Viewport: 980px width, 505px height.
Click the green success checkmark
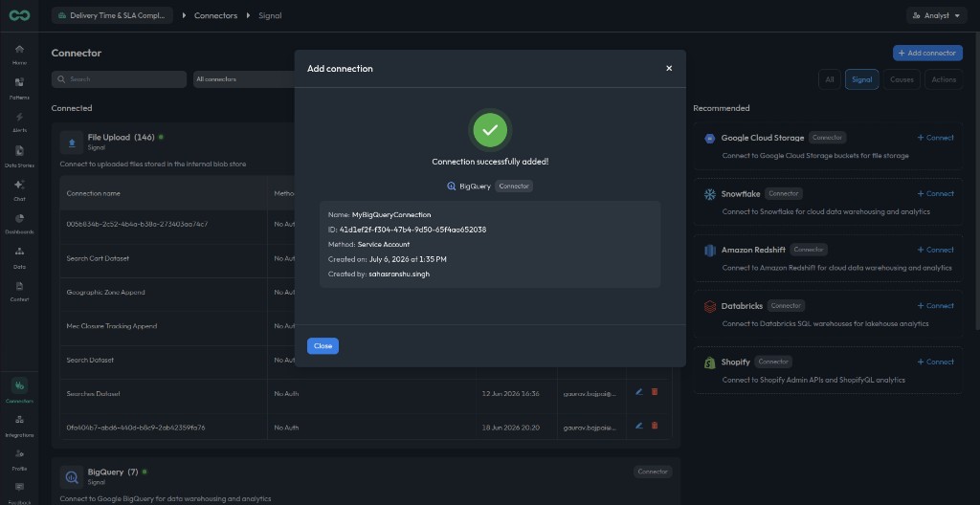[490, 130]
